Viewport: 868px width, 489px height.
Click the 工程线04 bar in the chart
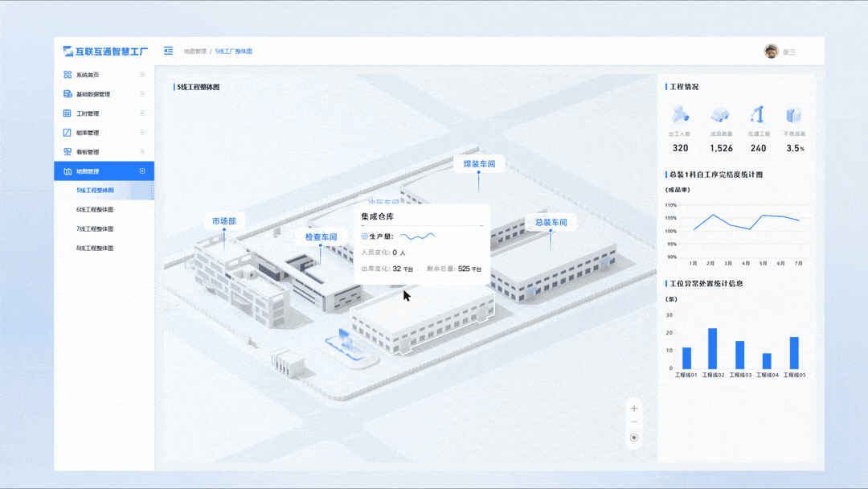point(767,361)
